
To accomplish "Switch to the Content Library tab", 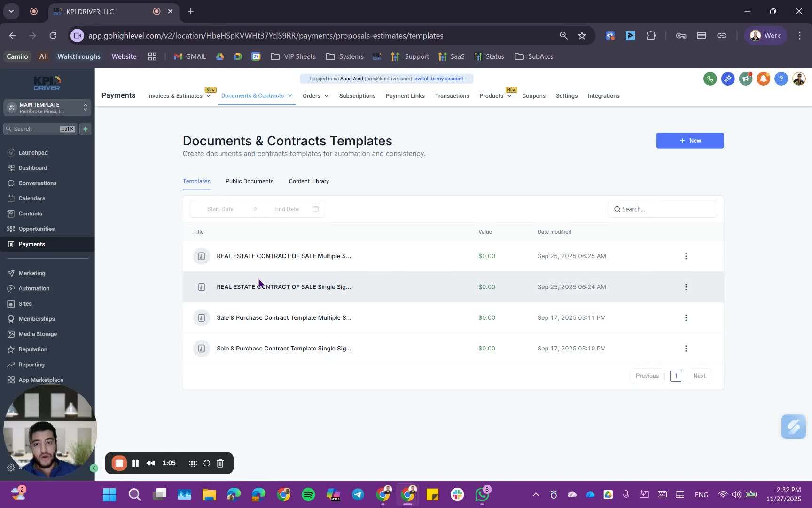I will (309, 182).
